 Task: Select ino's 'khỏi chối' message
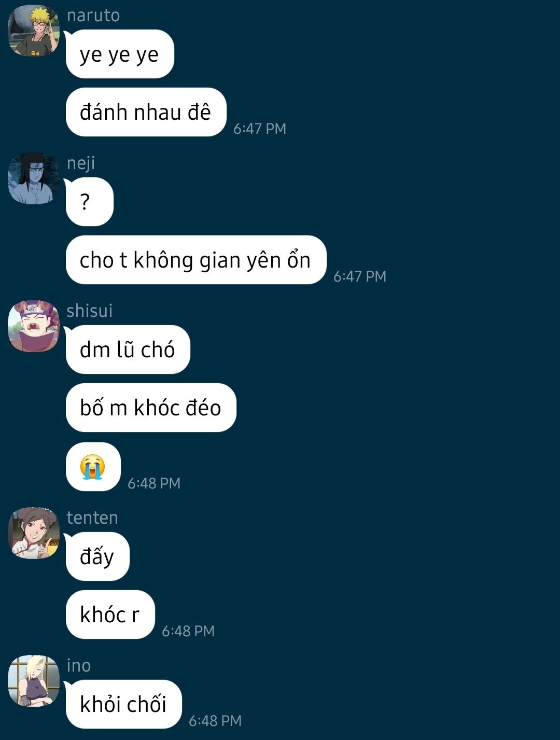click(x=124, y=704)
